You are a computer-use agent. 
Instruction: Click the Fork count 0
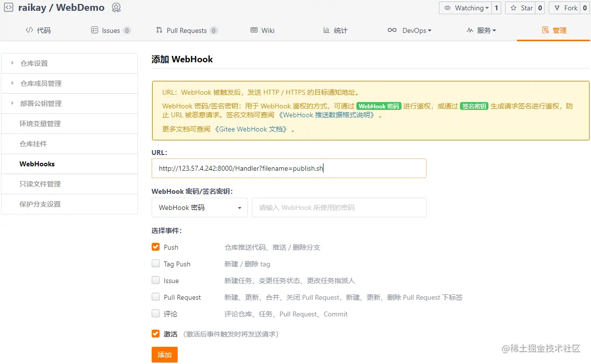[584, 8]
